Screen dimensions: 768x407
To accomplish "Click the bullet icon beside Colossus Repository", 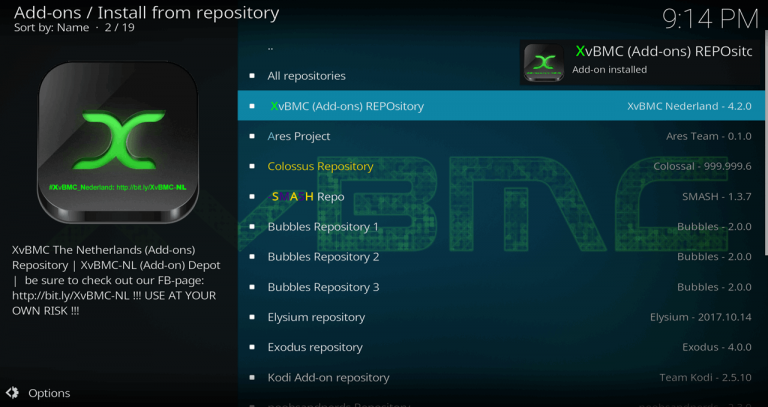I will pyautogui.click(x=252, y=167).
